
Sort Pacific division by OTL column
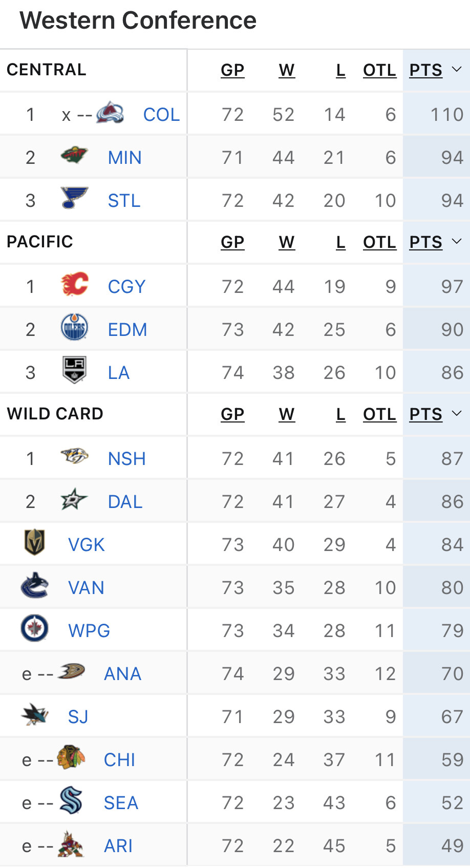tap(379, 242)
